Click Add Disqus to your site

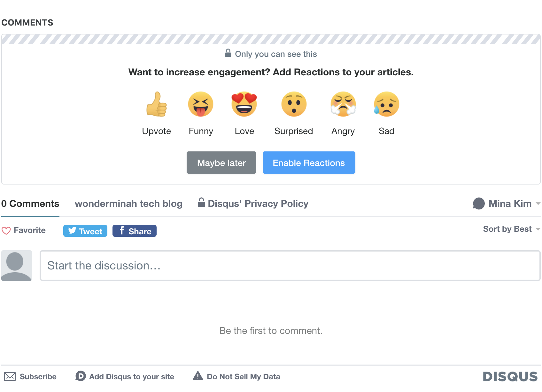[x=125, y=377]
